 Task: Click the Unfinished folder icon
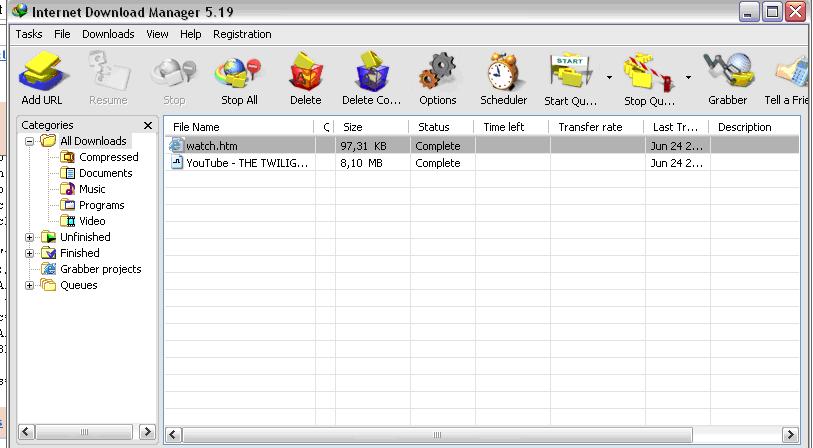[48, 237]
